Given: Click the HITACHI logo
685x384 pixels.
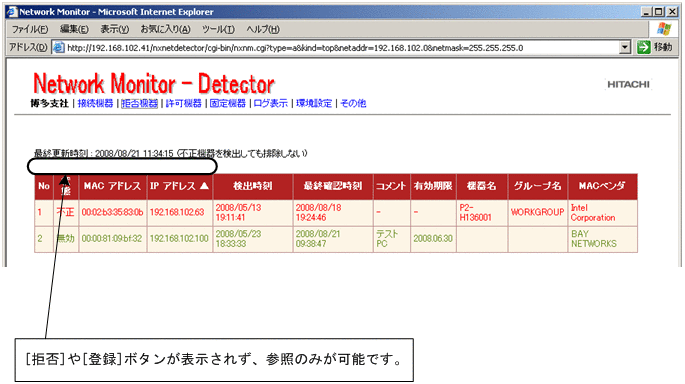Looking at the screenshot, I should (628, 85).
